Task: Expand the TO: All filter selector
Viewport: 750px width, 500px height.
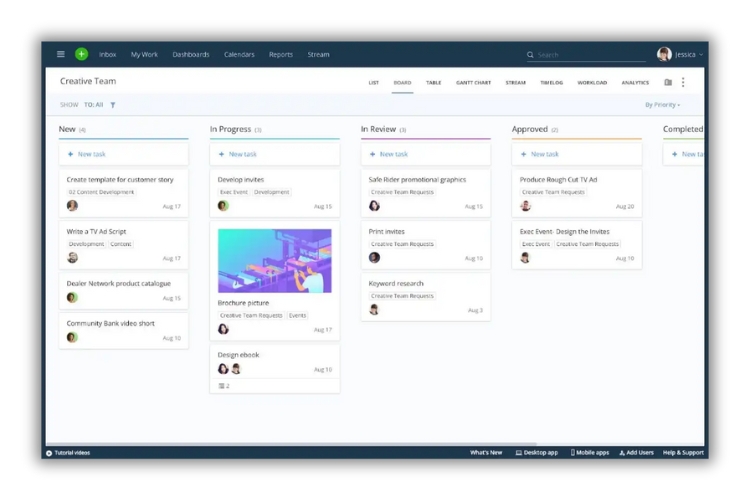Action: [93, 105]
